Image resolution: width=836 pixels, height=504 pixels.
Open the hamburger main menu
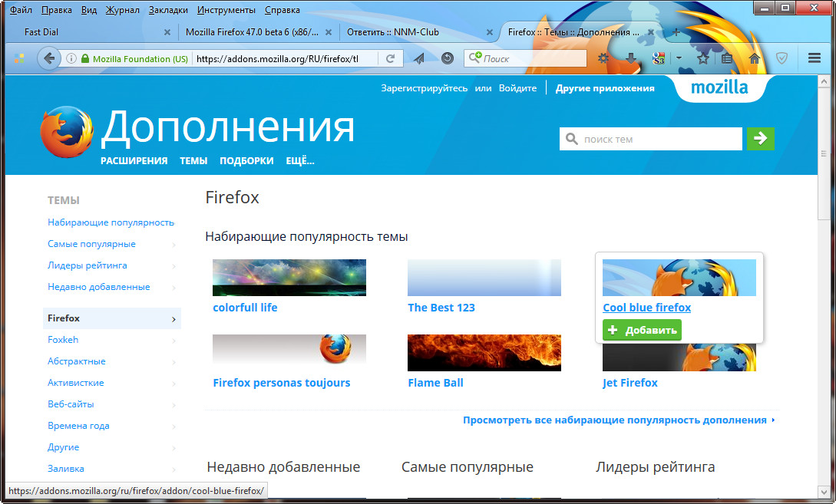(815, 58)
